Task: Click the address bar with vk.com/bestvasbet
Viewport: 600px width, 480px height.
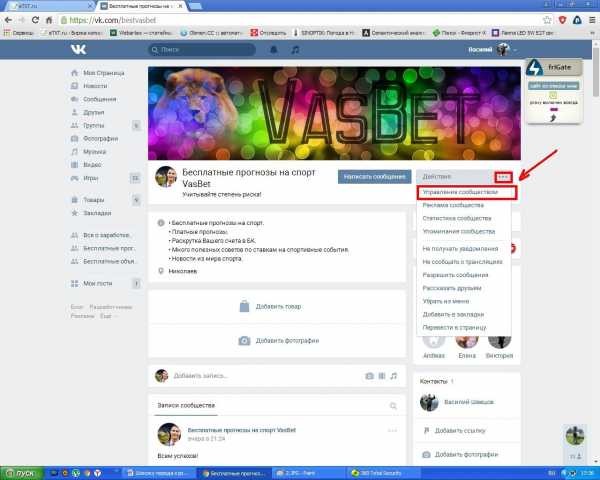Action: coord(300,20)
